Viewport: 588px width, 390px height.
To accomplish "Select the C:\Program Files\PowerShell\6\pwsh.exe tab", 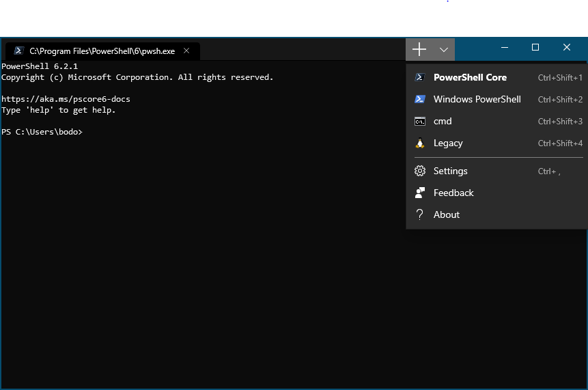I will [x=102, y=51].
